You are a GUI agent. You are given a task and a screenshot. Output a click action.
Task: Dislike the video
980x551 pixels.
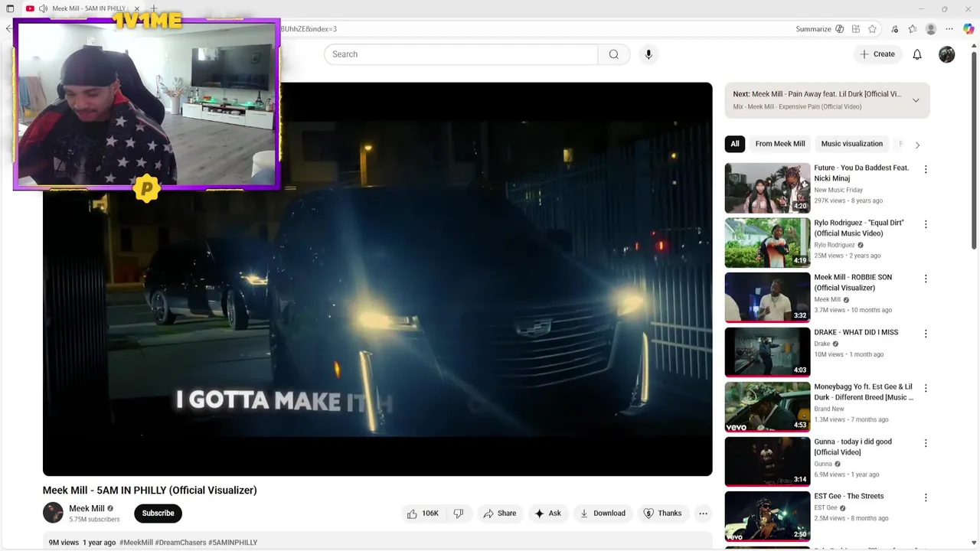tap(459, 514)
